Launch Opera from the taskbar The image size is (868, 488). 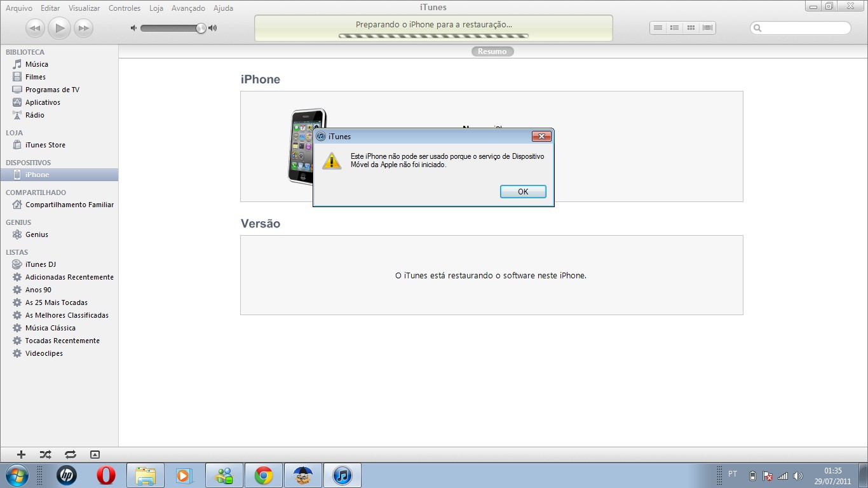point(106,475)
